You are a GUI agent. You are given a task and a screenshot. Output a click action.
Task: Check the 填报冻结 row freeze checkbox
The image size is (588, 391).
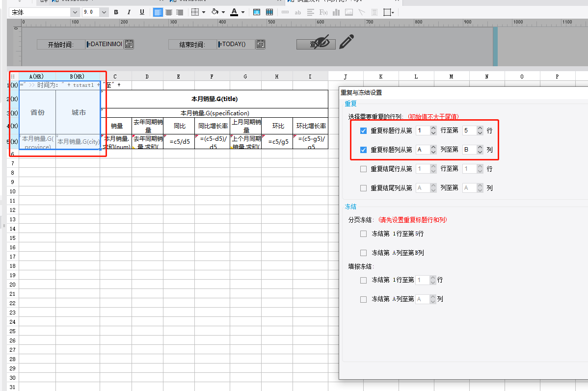point(363,281)
